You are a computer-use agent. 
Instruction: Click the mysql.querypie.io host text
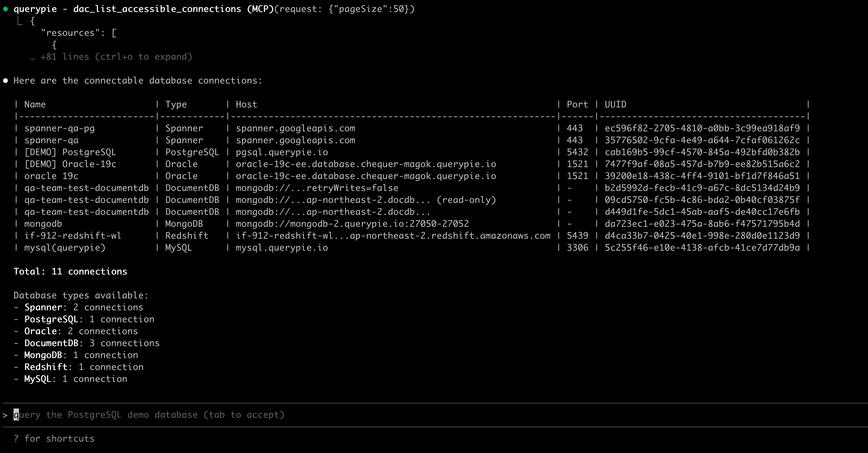coord(282,248)
